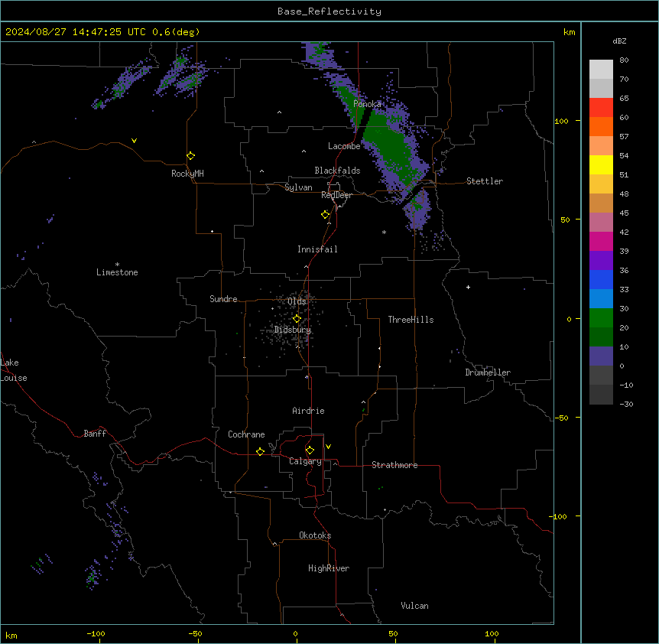659x644 pixels.
Task: Click the Calgary city label
Action: tap(305, 461)
